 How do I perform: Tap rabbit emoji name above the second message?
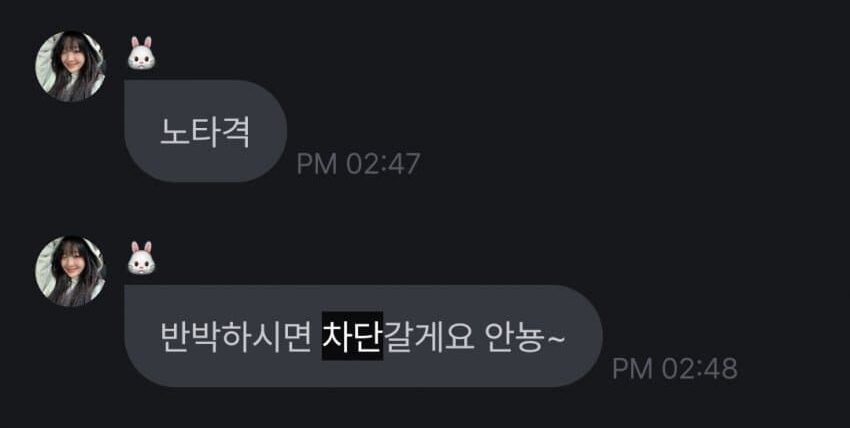pos(141,257)
